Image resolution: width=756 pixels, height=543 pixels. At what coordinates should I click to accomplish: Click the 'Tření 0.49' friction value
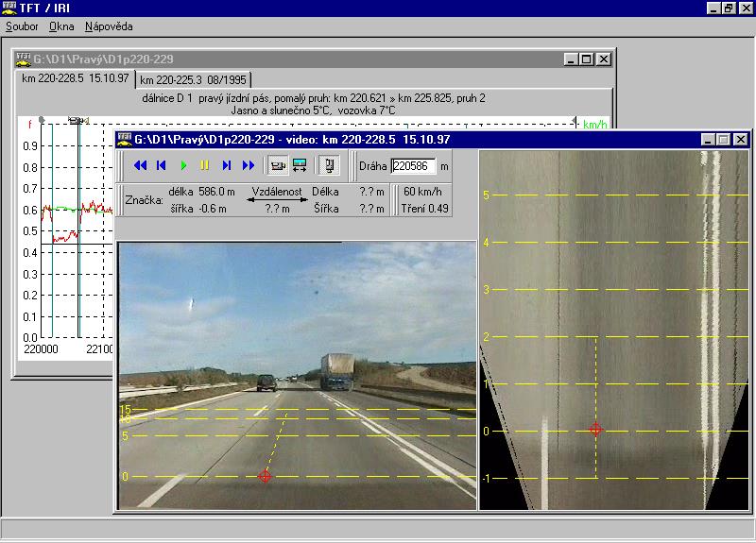[424, 208]
